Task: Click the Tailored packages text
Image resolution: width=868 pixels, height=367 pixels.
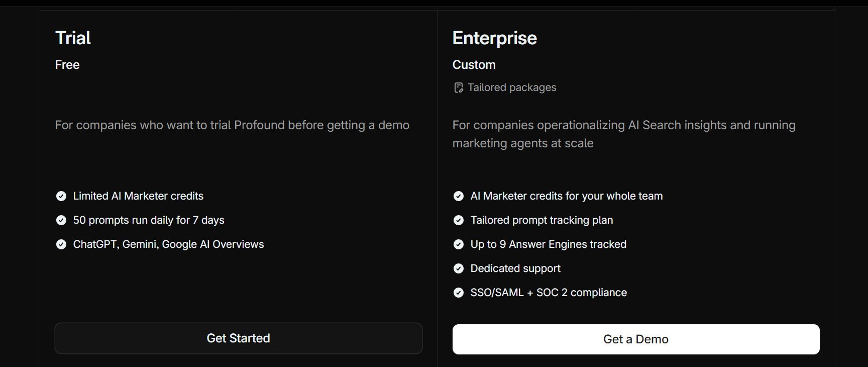Action: [x=512, y=87]
